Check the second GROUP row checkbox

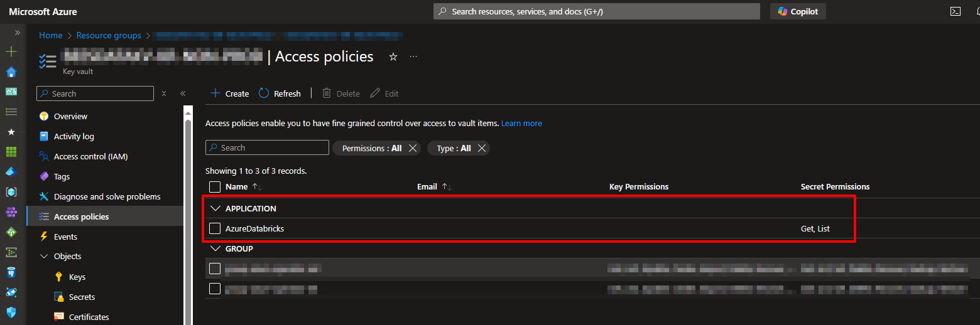[x=215, y=289]
